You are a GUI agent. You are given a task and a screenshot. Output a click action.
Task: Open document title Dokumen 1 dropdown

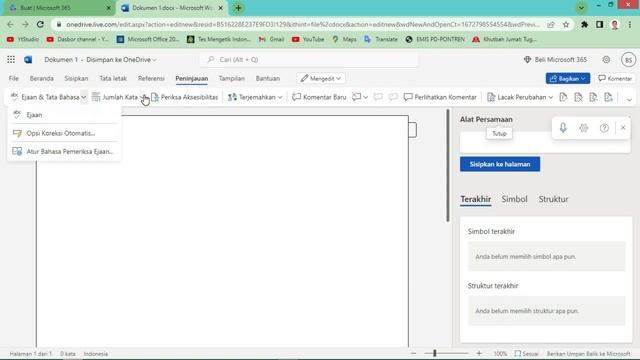coord(100,60)
